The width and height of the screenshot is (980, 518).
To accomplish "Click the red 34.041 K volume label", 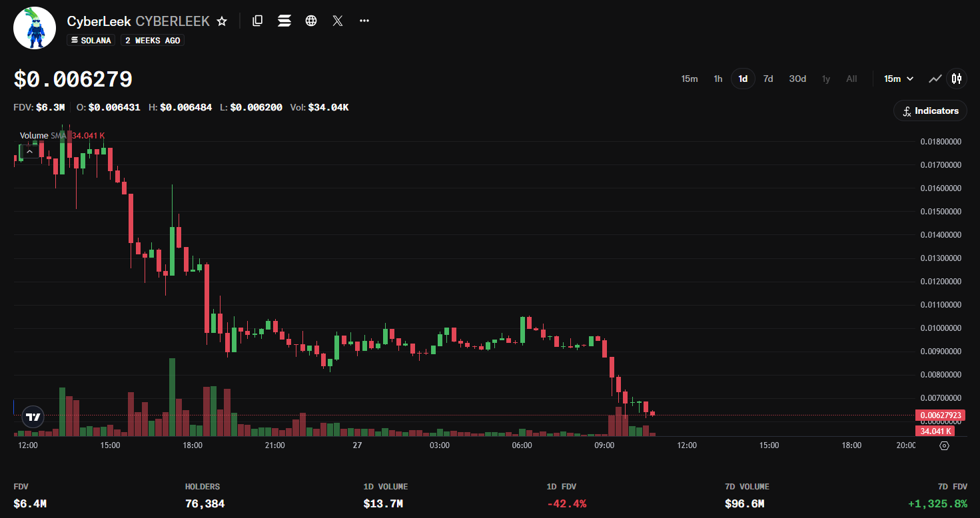I will pyautogui.click(x=936, y=431).
